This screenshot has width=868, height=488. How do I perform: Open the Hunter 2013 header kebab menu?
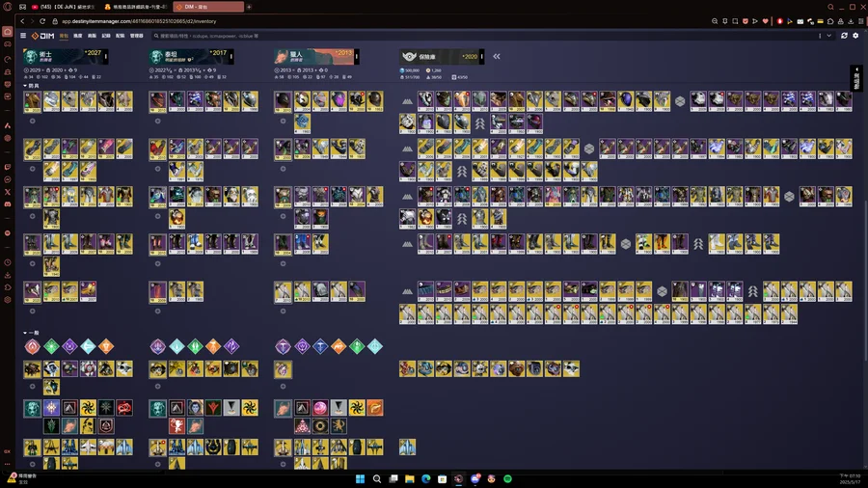(x=357, y=57)
